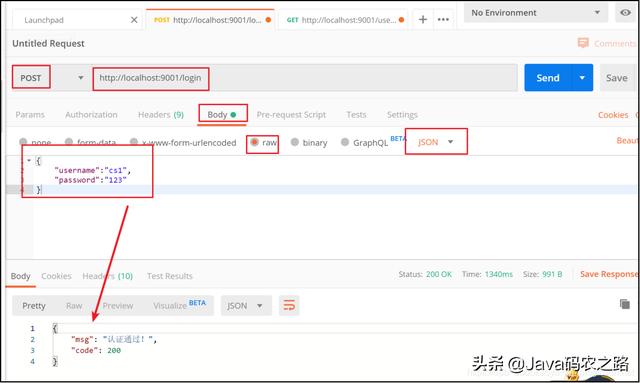Click the Status 200 OK text
640x383 pixels.
[425, 274]
